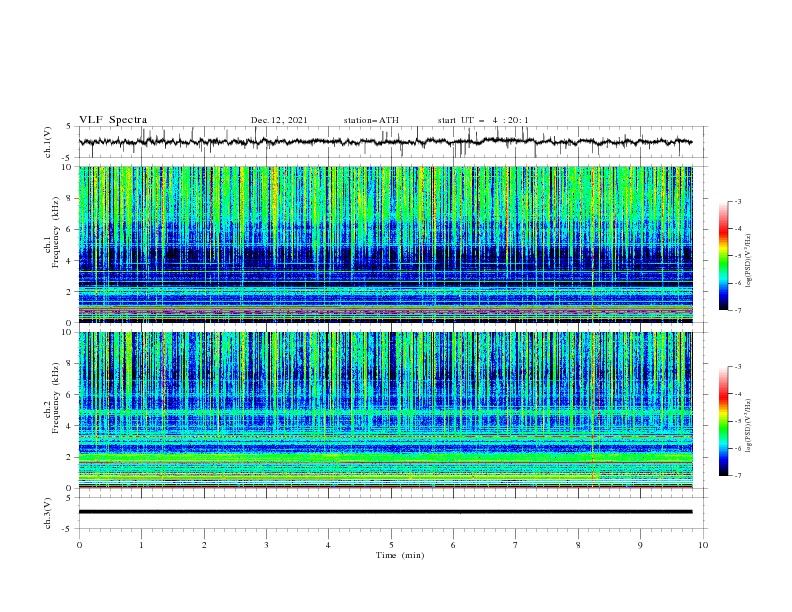This screenshot has height=612, width=792.
Task: Click the upper color bar's log(PSD) label
Action: 749,261
